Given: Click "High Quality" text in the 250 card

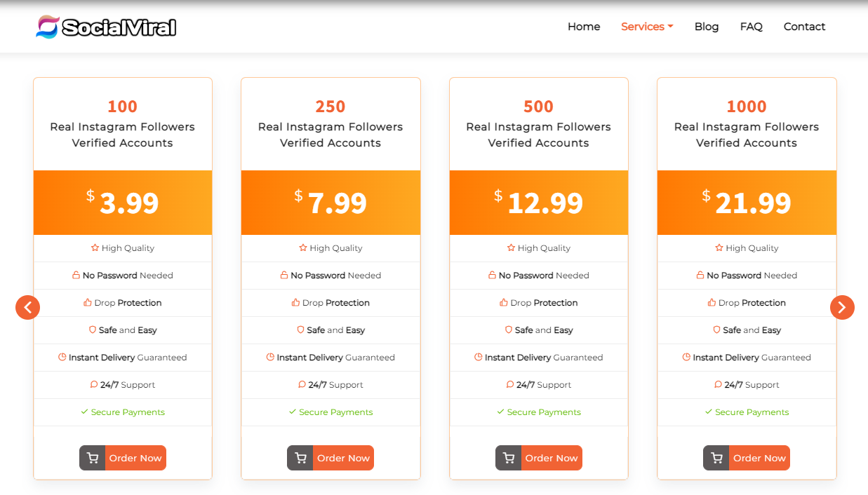Looking at the screenshot, I should (x=336, y=248).
